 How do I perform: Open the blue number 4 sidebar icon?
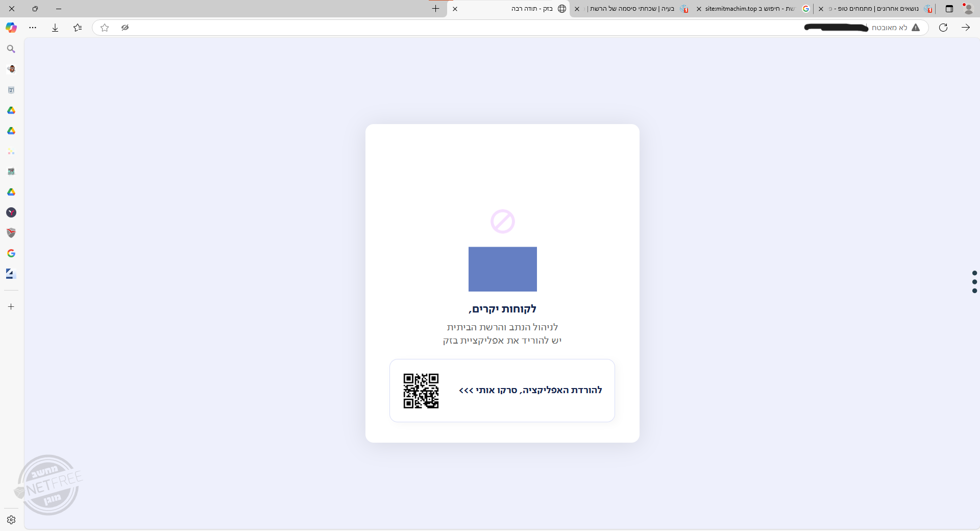point(11,274)
